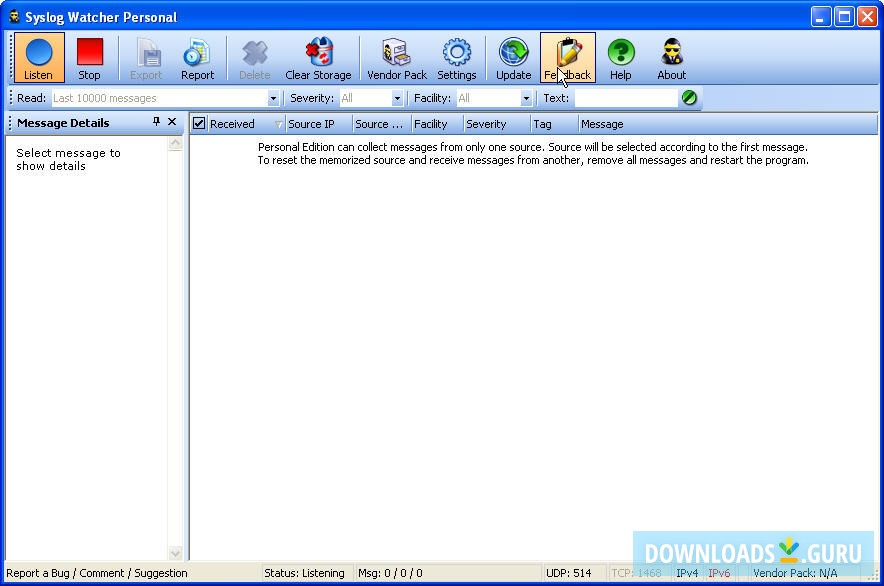This screenshot has height=586, width=884.
Task: Close the Syslog Watcher Personal window
Action: point(867,17)
